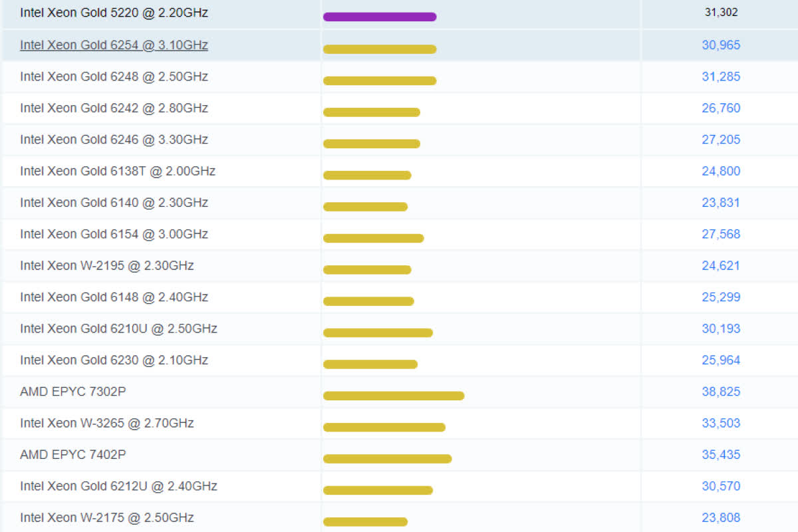Click the yellow bar for AMD EPYC 7302P
This screenshot has height=532, width=798.
(x=394, y=396)
